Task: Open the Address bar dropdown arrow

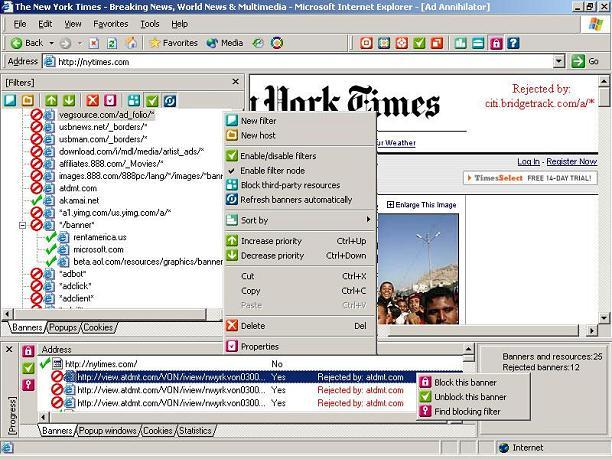Action: (559, 61)
